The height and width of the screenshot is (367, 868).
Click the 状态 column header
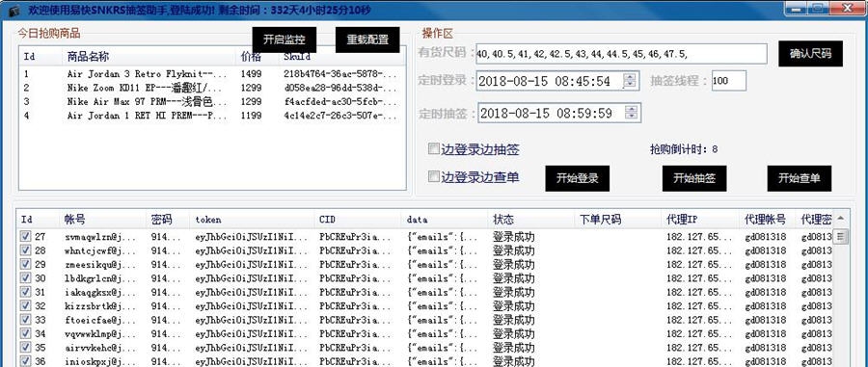[x=531, y=220]
